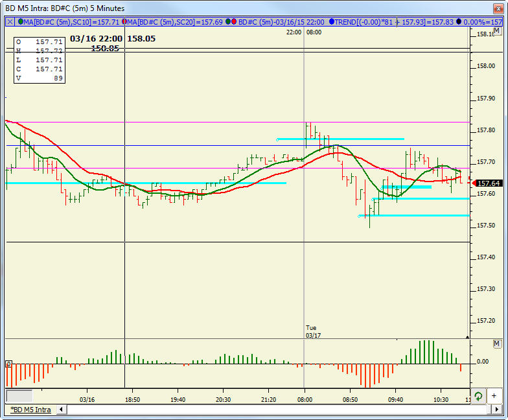Viewport: 508px width, 420px height.
Task: Click the 157.20 price axis label
Action: [486, 321]
